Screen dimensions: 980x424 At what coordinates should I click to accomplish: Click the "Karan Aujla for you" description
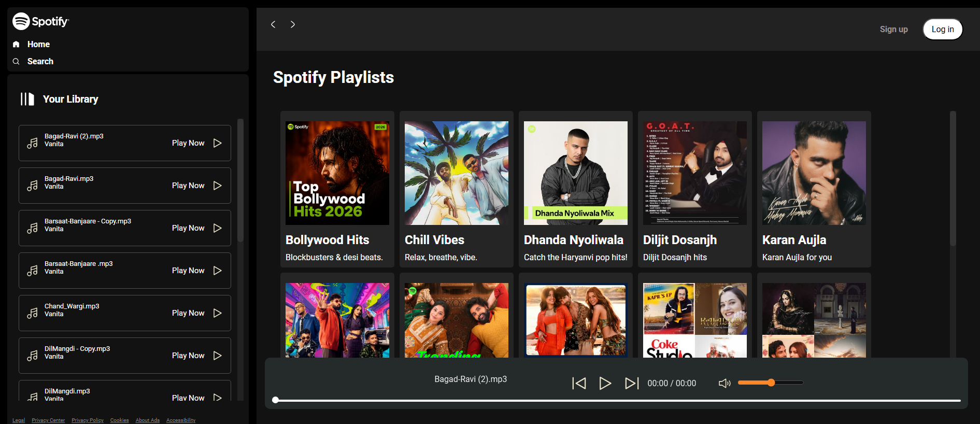click(x=797, y=258)
